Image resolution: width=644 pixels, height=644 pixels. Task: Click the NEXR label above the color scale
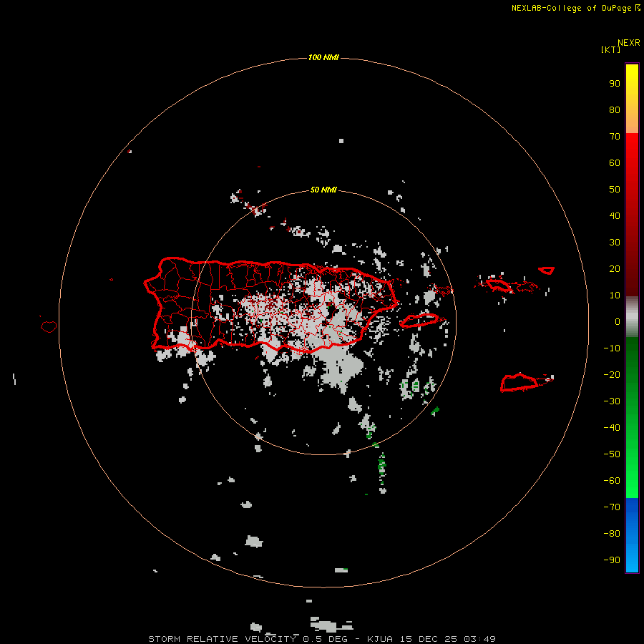coord(628,43)
